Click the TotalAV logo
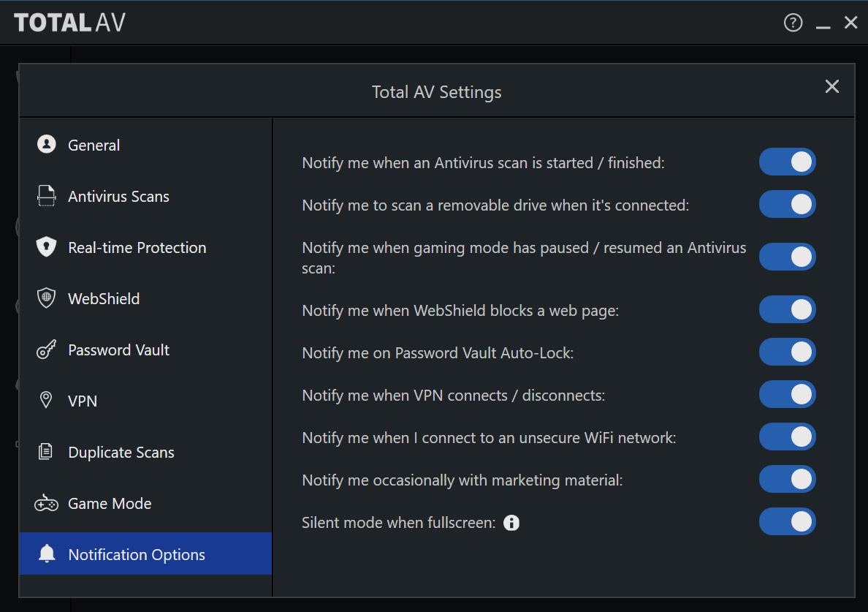 coord(69,23)
